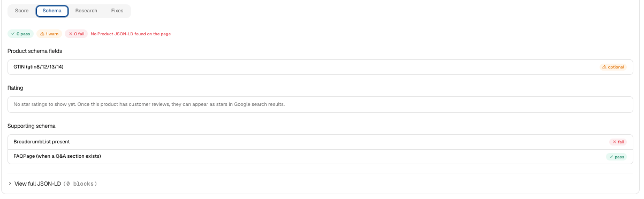Screen dimensions: 644x199
Task: Switch to the Score tab
Action: [x=22, y=11]
